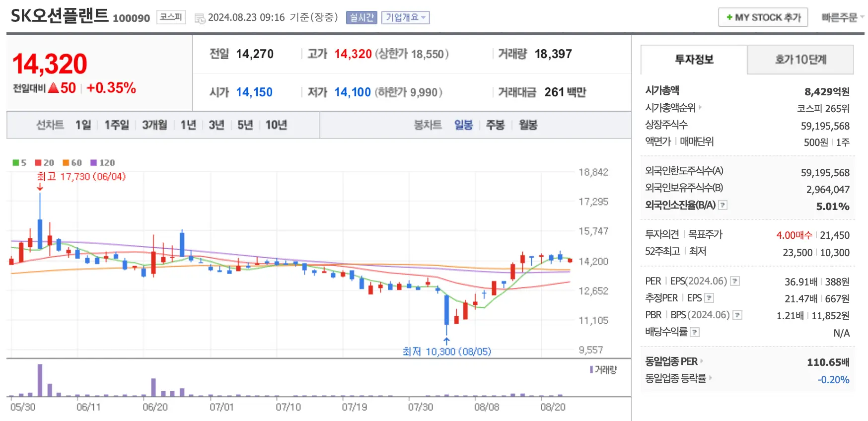Open the help icon beside 추정PER EPS
Screen dimensions: 868x421
[709, 298]
